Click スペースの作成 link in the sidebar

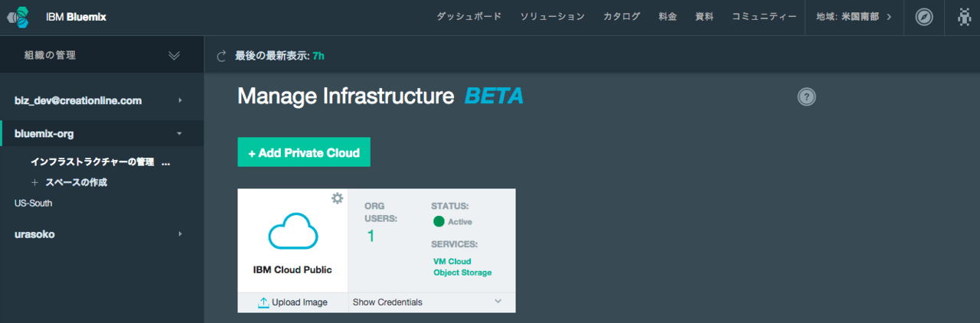[76, 182]
